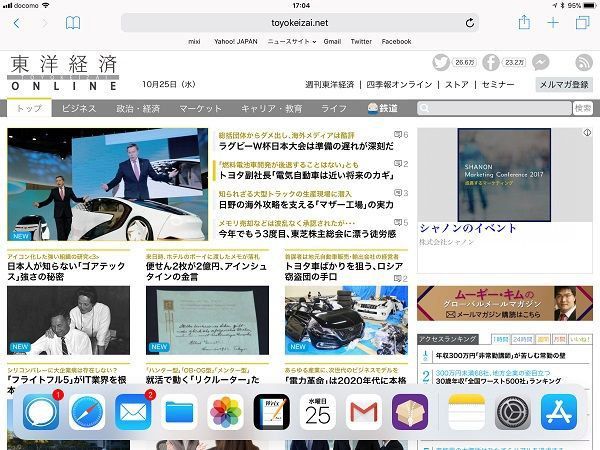600x450 pixels.
Task: Click the ad info icon on Shanon ad
Action: [x=587, y=133]
